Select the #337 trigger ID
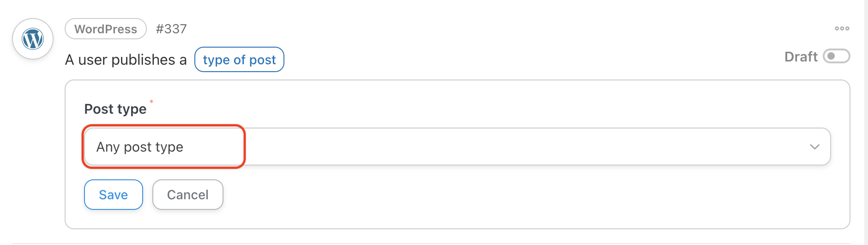 click(171, 29)
